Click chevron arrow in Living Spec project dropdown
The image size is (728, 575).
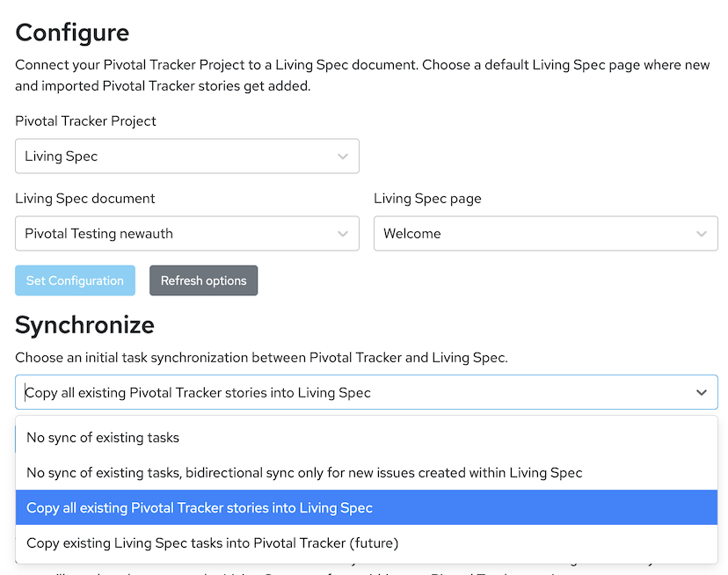point(343,156)
